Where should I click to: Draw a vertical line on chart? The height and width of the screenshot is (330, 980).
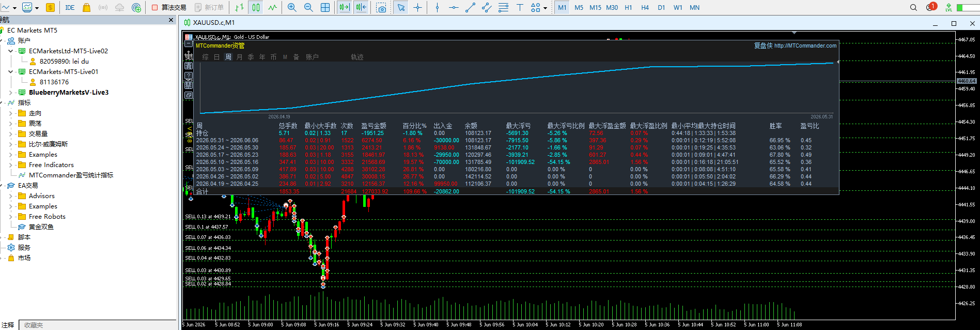point(437,8)
